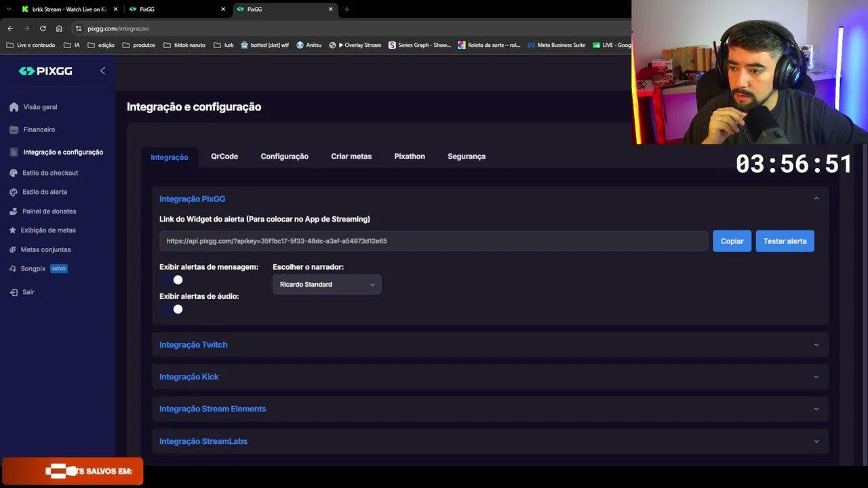Open the Anitsu bookmark
Viewport: 868px width, 488px height.
click(x=309, y=45)
